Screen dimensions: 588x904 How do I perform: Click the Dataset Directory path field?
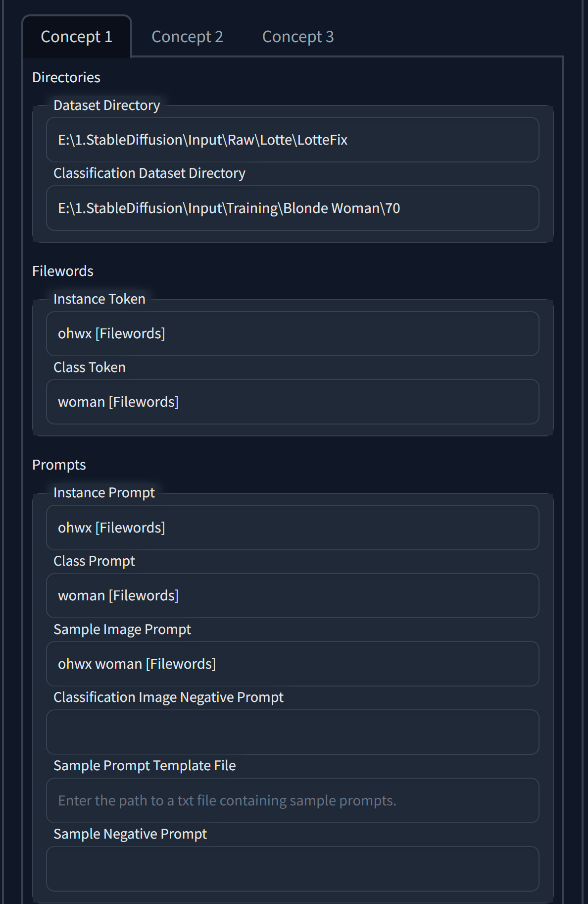293,140
